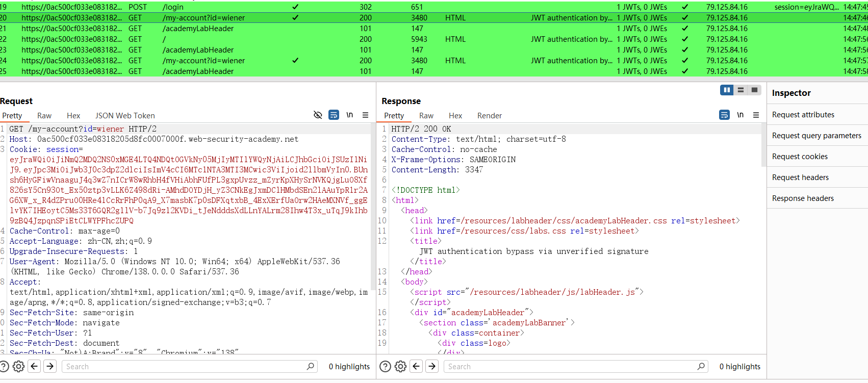This screenshot has width=868, height=383.
Task: Click status code 302 in the table
Action: [x=366, y=7]
